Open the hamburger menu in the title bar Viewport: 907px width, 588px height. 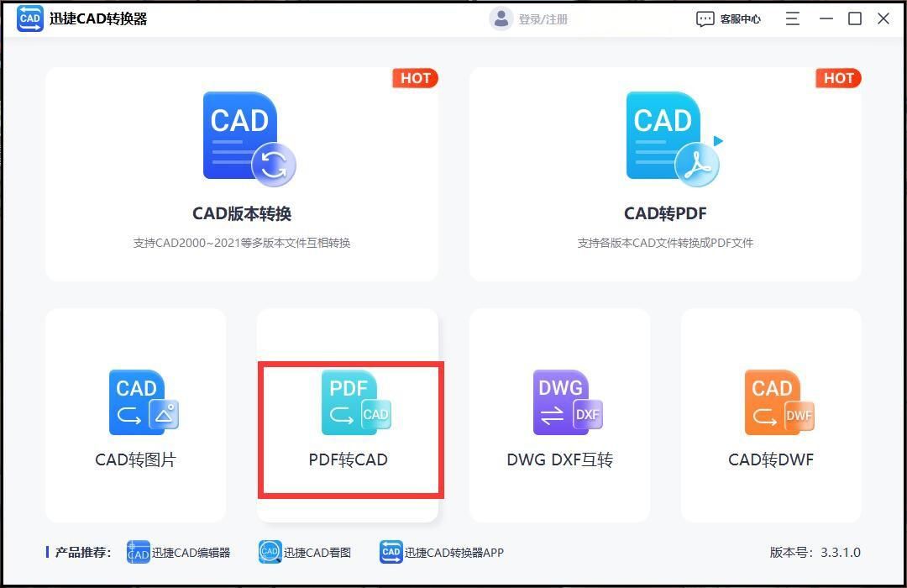click(x=792, y=18)
